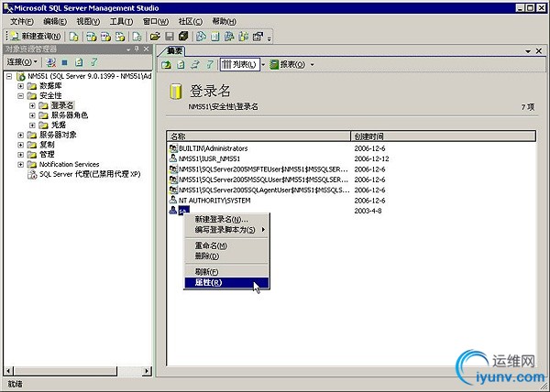Open the 编辑(E) menu
Viewport: 550px width, 392px height.
click(55, 21)
